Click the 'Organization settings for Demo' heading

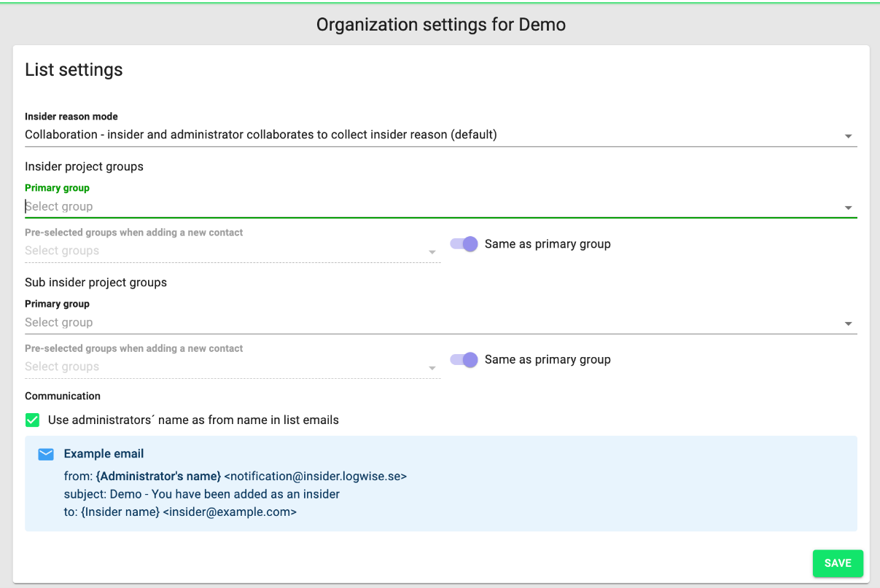pyautogui.click(x=441, y=25)
